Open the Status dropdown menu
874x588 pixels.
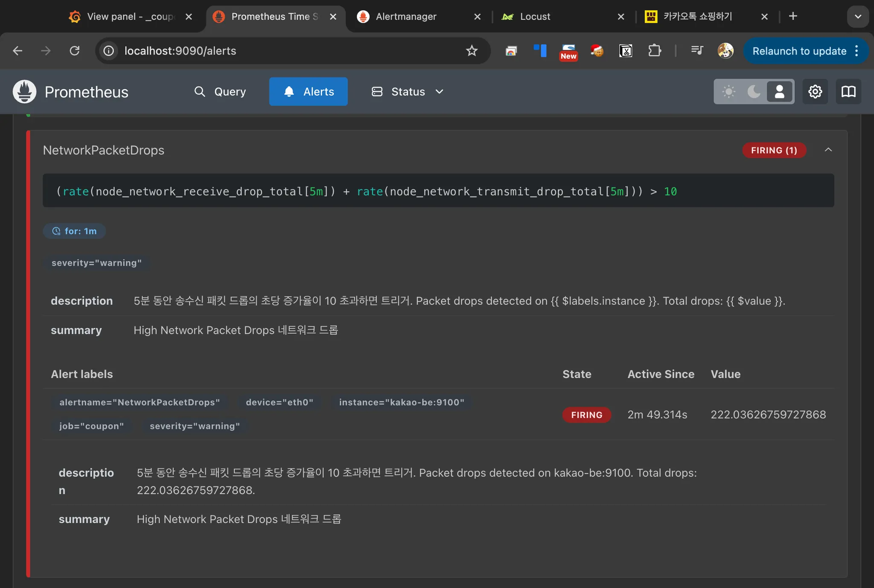(x=408, y=92)
